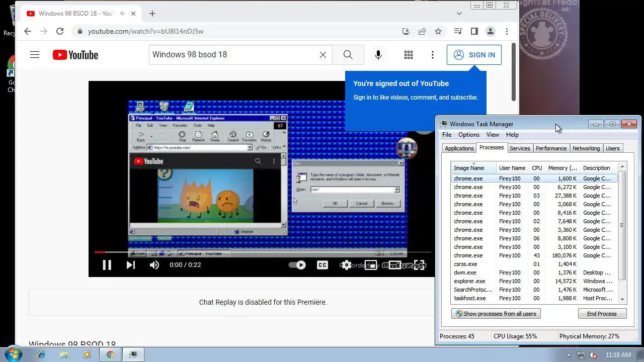This screenshot has height=362, width=644.
Task: Open Task Manager View menu
Action: (493, 135)
